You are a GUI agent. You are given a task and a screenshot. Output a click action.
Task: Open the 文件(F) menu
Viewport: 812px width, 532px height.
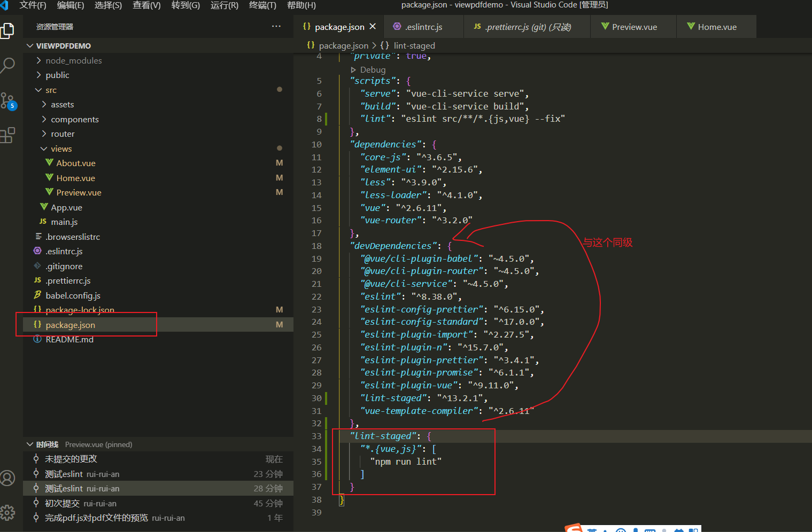point(33,5)
